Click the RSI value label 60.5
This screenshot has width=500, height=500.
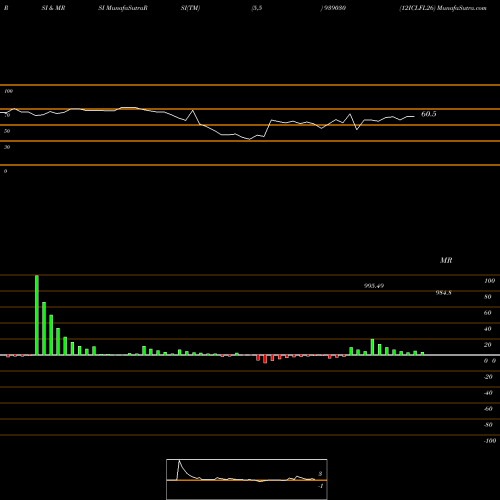pos(429,114)
